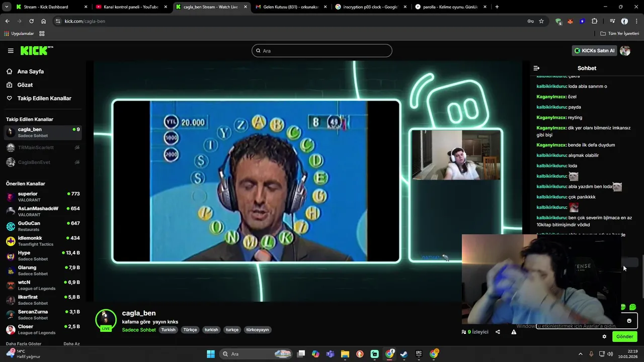Image resolution: width=644 pixels, height=362 pixels.
Task: Open the Chrome three-dot menu
Action: 636,21
